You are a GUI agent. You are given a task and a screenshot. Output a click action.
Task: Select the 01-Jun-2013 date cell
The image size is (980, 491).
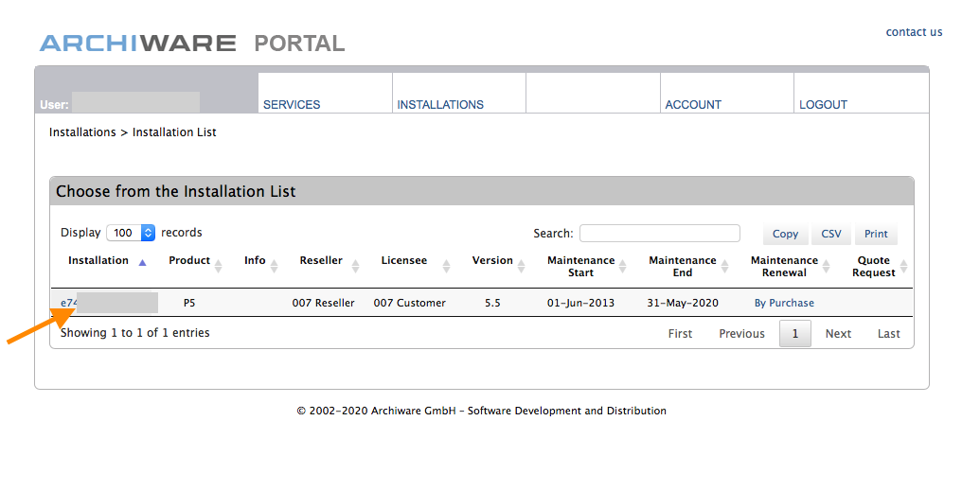(580, 303)
